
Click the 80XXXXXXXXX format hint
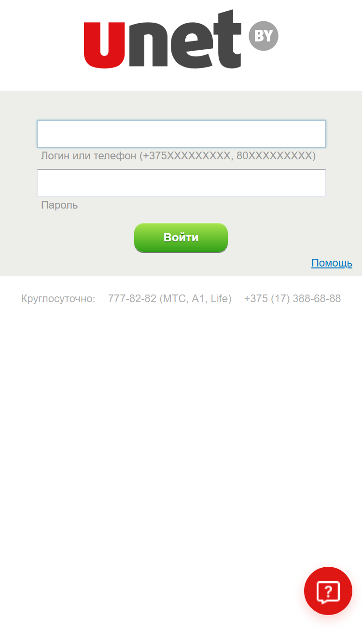coord(274,156)
